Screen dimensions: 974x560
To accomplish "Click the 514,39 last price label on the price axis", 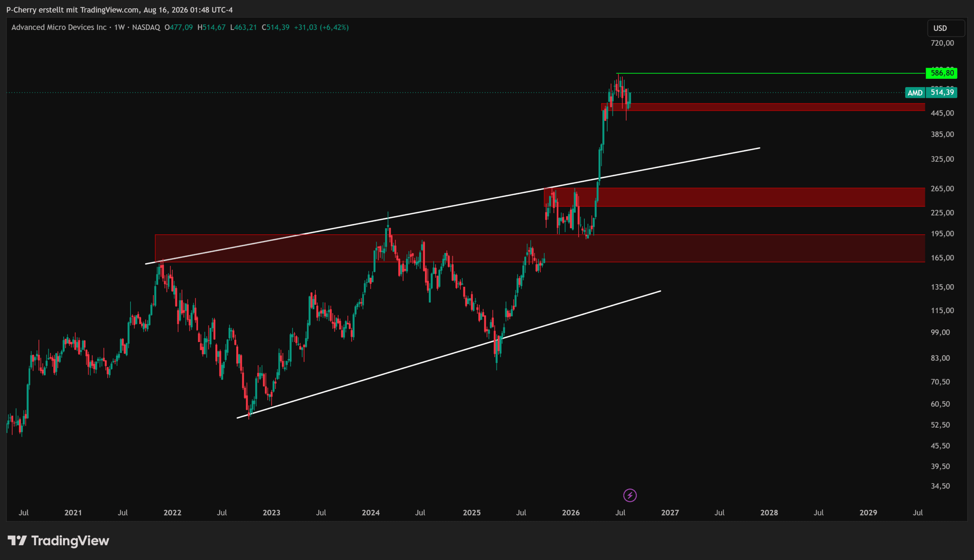I will (x=941, y=92).
